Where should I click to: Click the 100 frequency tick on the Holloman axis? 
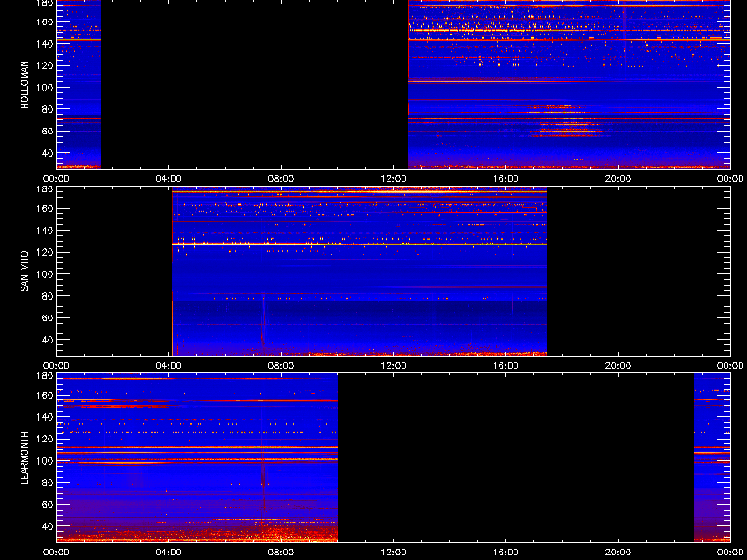[46, 88]
